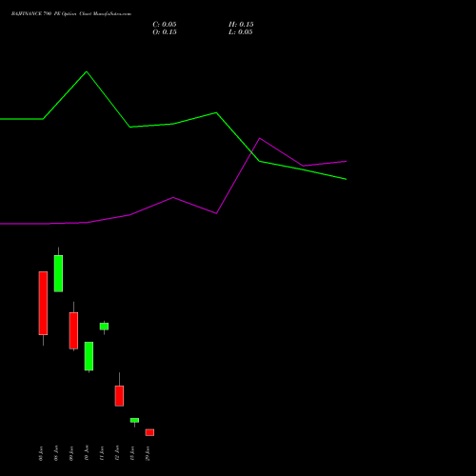
Task: Click the open value O: 0.15
Action: [165, 32]
